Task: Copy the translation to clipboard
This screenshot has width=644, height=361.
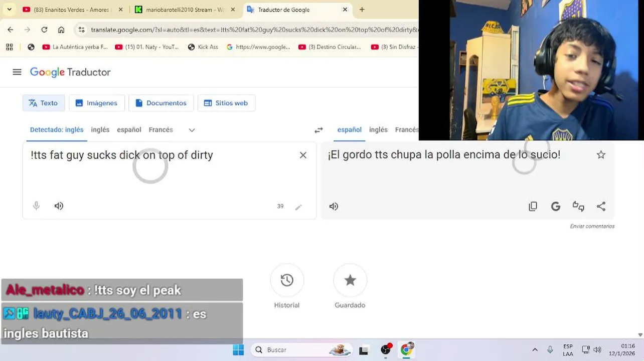Action: click(533, 207)
